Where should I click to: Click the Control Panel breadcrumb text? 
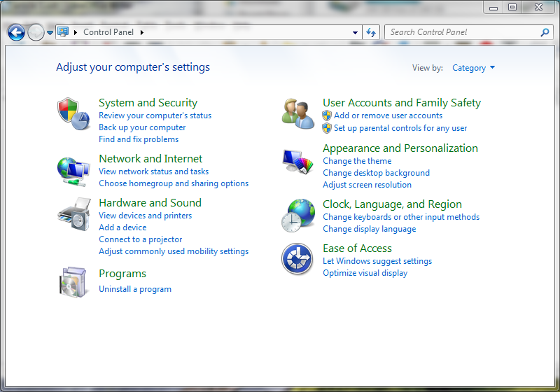coord(108,32)
